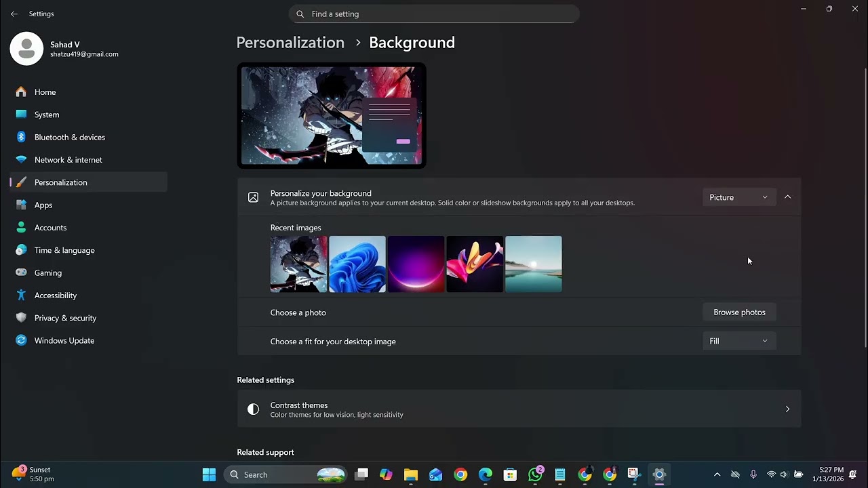Open Microsoft Edge from the taskbar
This screenshot has height=488, width=868.
point(486,474)
